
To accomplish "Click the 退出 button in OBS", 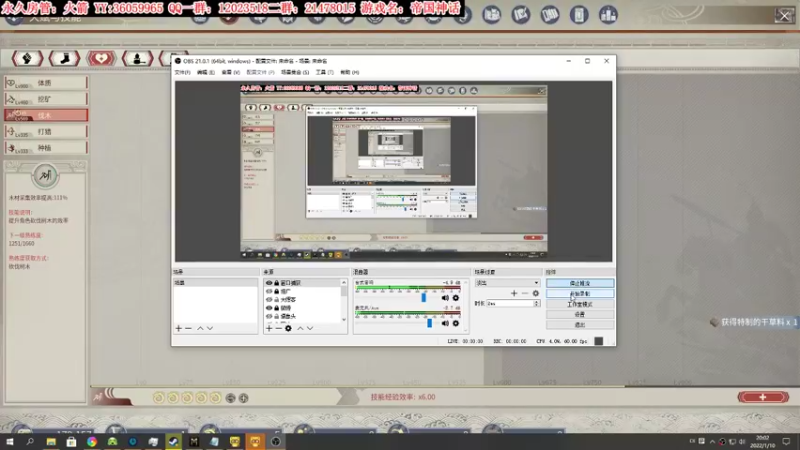I will coord(580,324).
